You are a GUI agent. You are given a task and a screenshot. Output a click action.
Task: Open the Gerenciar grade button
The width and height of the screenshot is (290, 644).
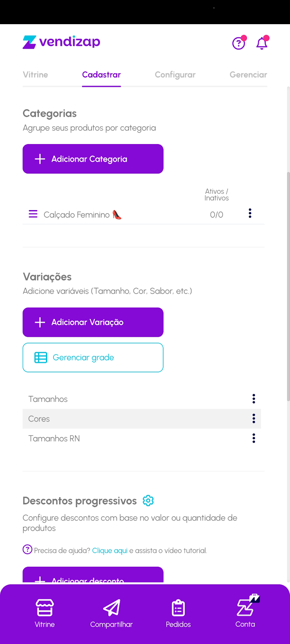coord(93,357)
